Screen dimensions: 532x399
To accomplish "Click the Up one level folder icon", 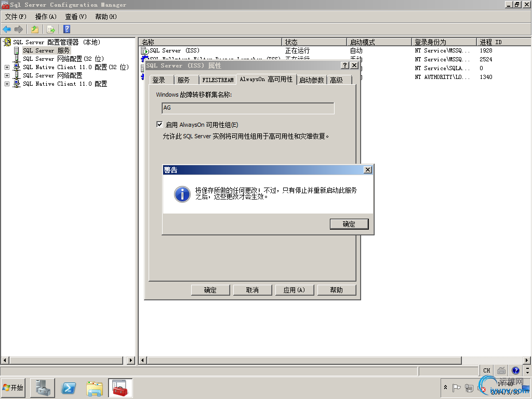I will (35, 30).
